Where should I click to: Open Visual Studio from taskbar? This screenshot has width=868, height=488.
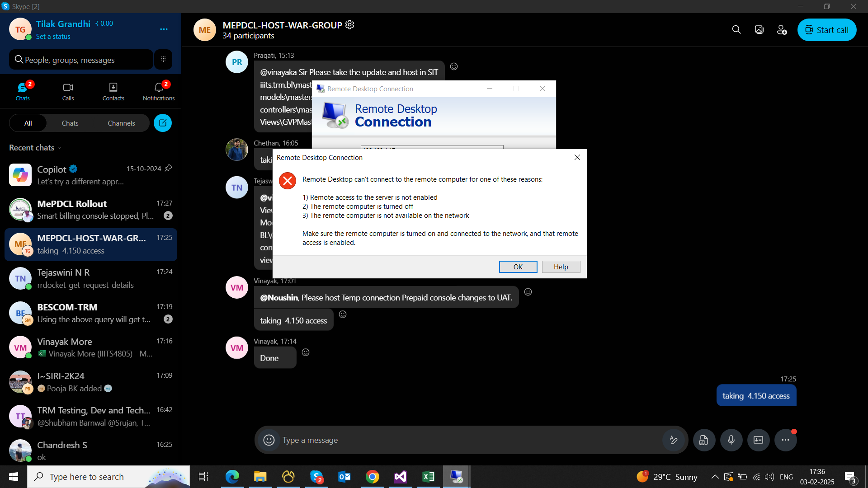point(401,477)
